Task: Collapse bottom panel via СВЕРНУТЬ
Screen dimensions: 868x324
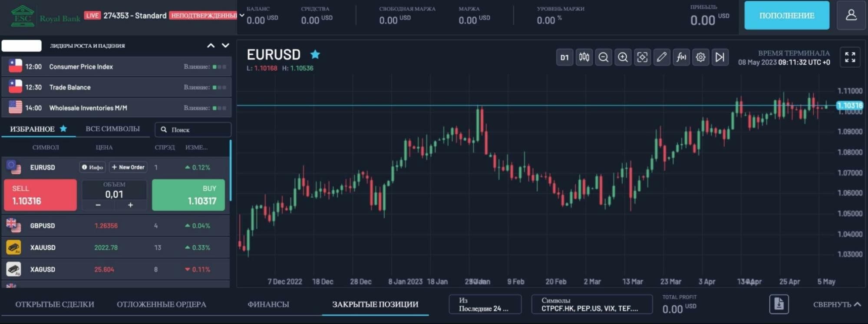Action: tap(837, 304)
